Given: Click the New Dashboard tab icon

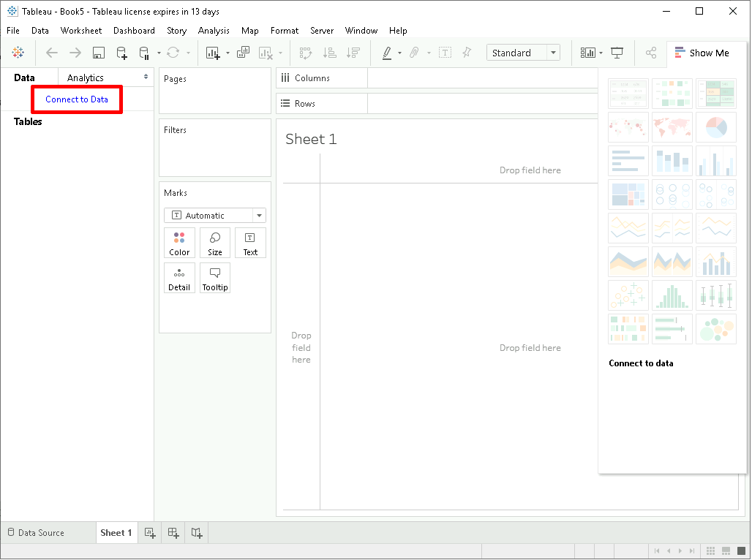Looking at the screenshot, I should point(173,533).
